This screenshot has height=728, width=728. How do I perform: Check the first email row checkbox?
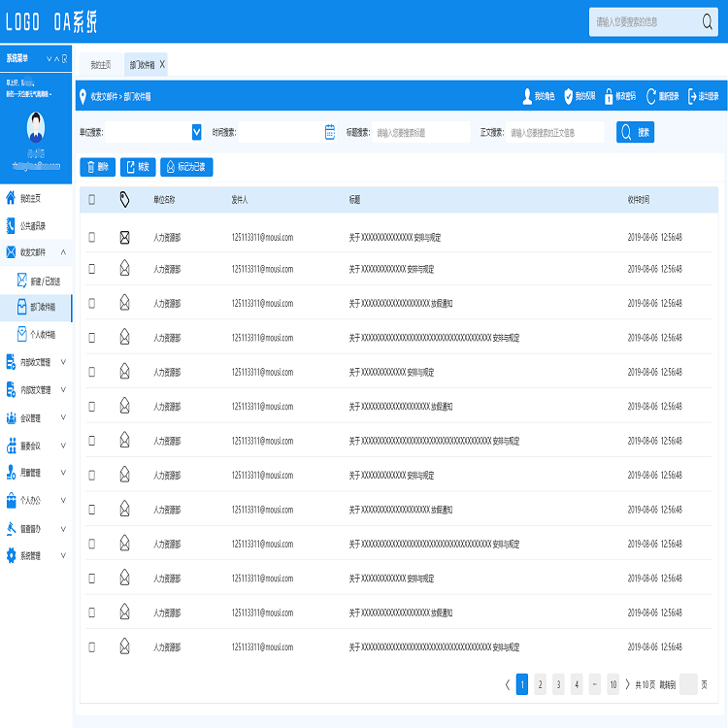(x=92, y=237)
